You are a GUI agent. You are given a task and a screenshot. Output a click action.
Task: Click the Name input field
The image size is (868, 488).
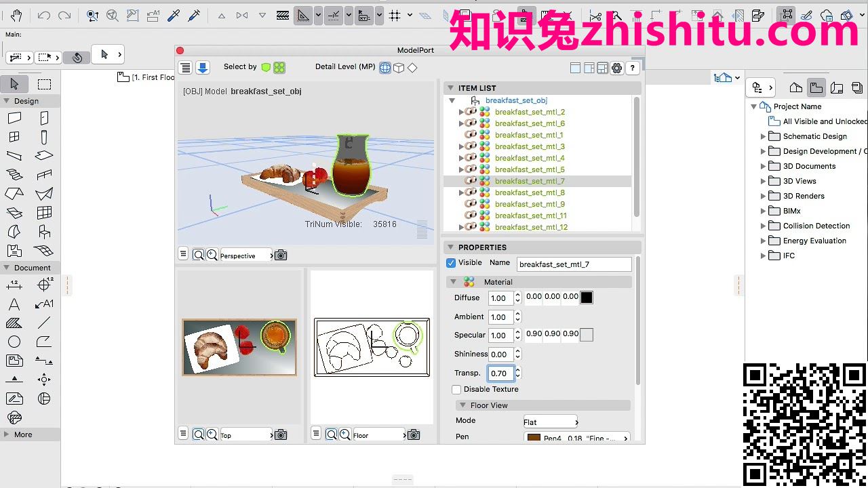click(574, 264)
